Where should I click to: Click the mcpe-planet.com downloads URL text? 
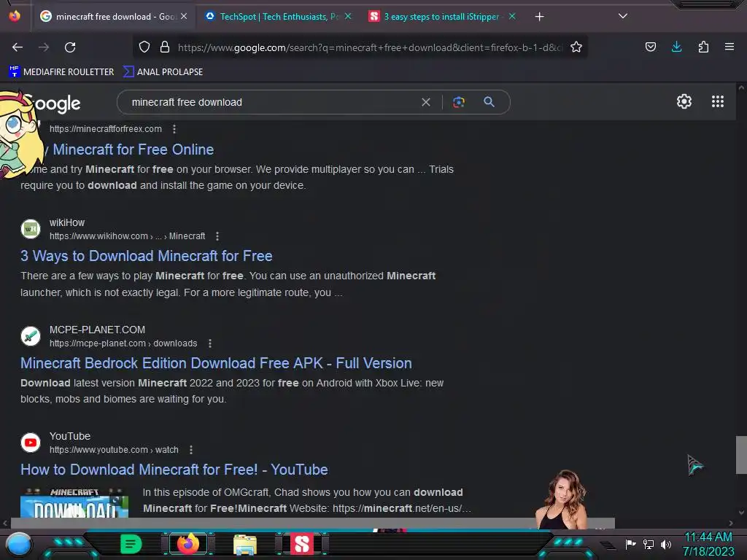pos(123,343)
